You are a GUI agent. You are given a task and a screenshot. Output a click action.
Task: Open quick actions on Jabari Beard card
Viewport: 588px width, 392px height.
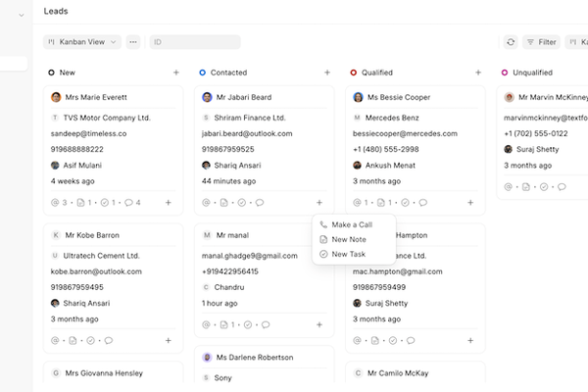[x=319, y=203]
